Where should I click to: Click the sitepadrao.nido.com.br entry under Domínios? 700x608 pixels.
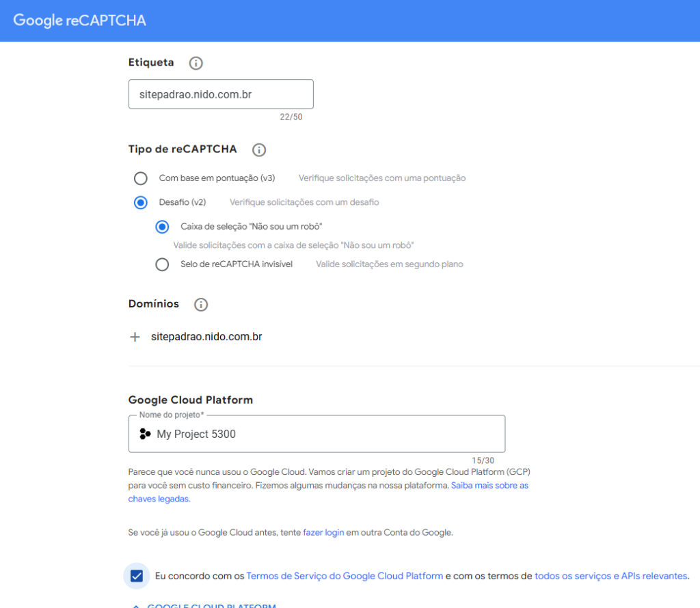[206, 337]
